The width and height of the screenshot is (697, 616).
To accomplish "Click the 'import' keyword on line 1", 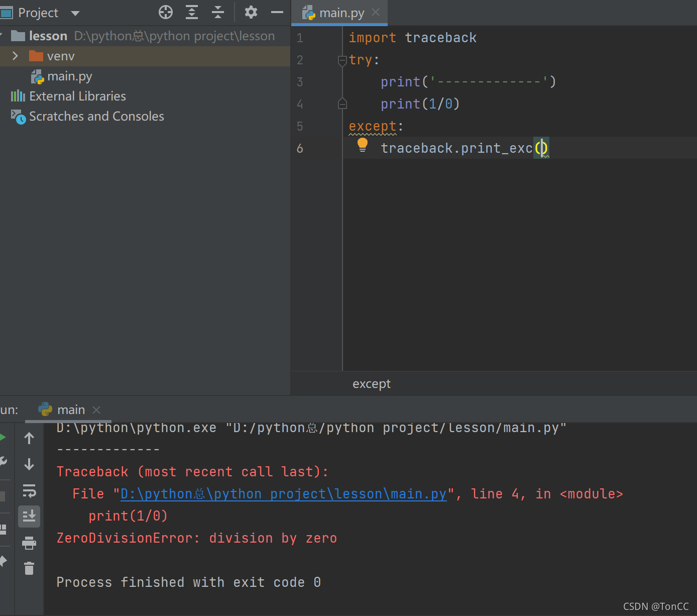I will click(x=373, y=38).
